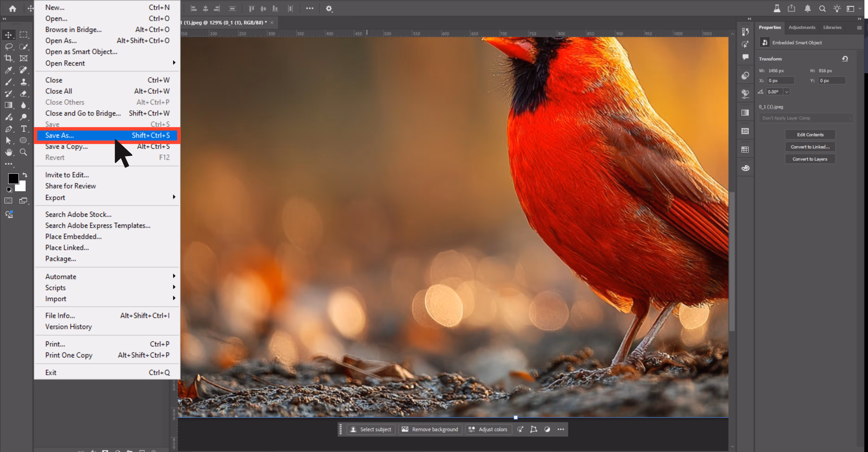Select the Pen tool

(9, 129)
